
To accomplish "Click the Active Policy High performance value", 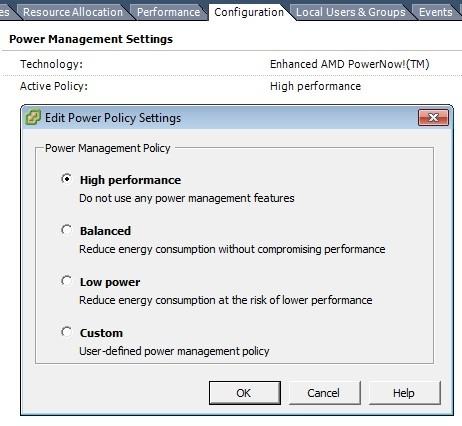I will [x=315, y=86].
